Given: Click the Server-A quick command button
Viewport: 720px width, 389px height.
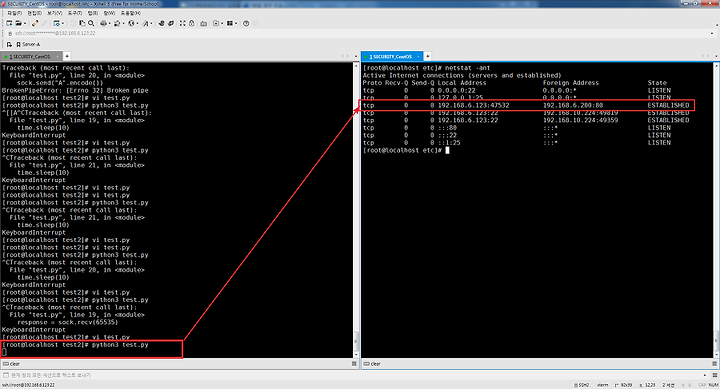Looking at the screenshot, I should [x=28, y=45].
